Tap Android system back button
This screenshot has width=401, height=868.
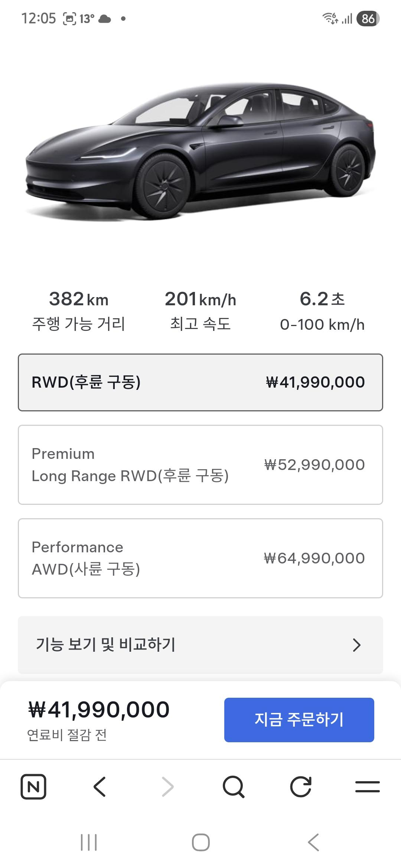(x=313, y=842)
